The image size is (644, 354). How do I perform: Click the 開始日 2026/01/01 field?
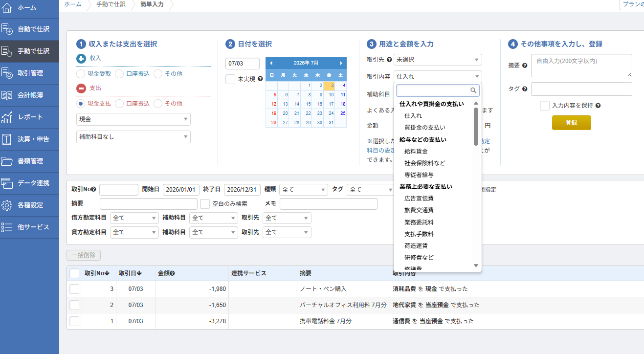click(x=181, y=190)
